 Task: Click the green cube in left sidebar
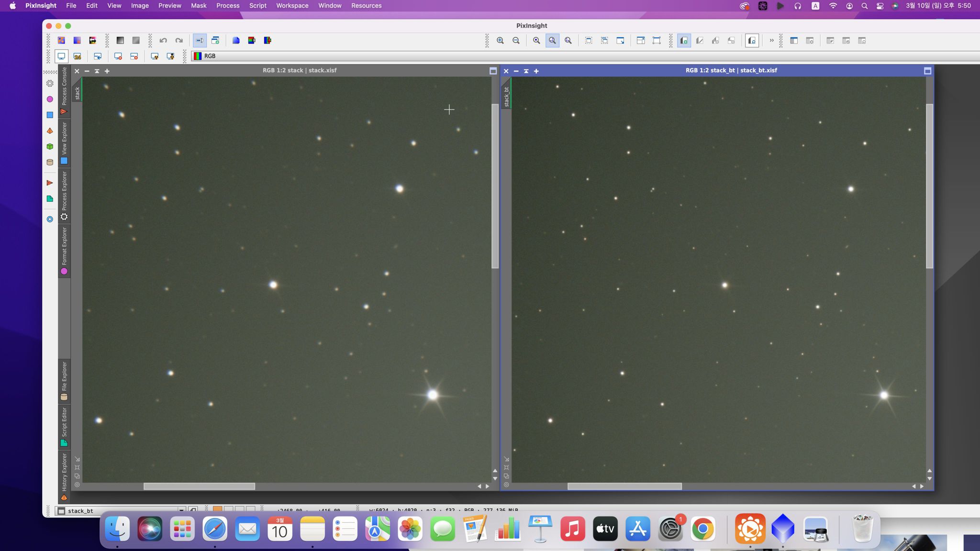pos(50,146)
